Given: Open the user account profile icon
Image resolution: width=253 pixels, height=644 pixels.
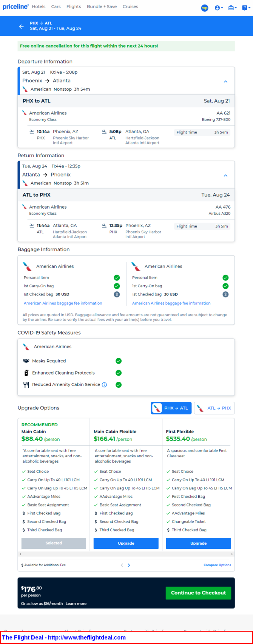Looking at the screenshot, I should click(219, 8).
